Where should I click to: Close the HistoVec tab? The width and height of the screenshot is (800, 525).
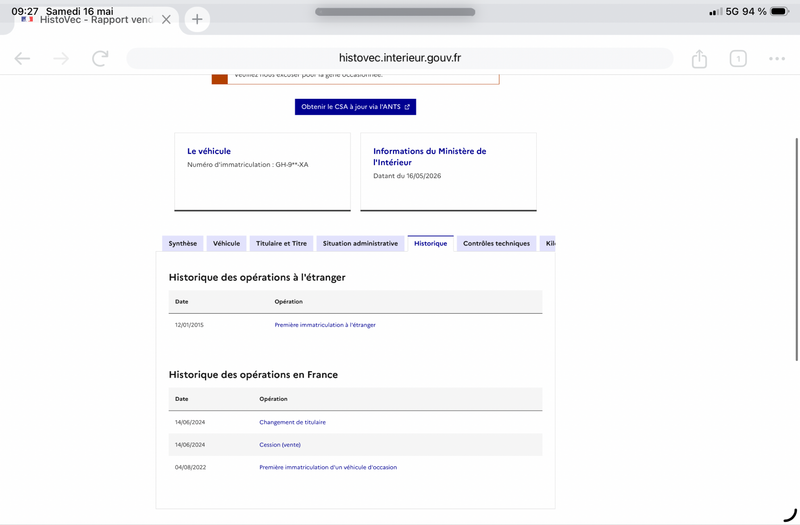(166, 19)
